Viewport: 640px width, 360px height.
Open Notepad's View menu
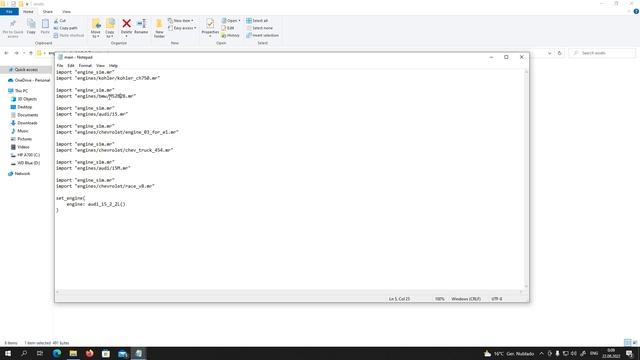click(x=100, y=65)
